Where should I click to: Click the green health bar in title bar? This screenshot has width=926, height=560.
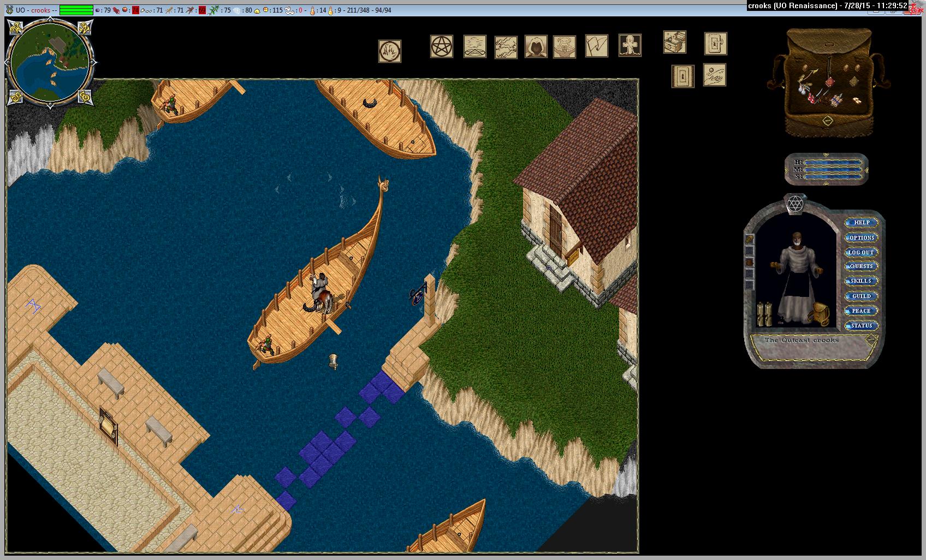click(76, 10)
